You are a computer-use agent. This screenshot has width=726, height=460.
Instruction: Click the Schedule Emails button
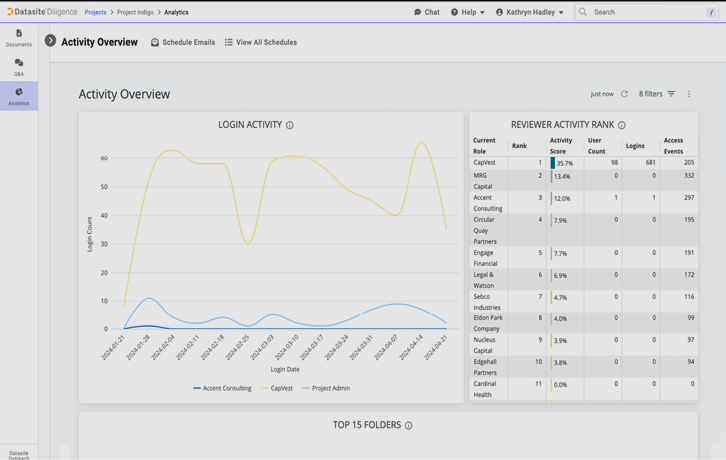pos(183,42)
